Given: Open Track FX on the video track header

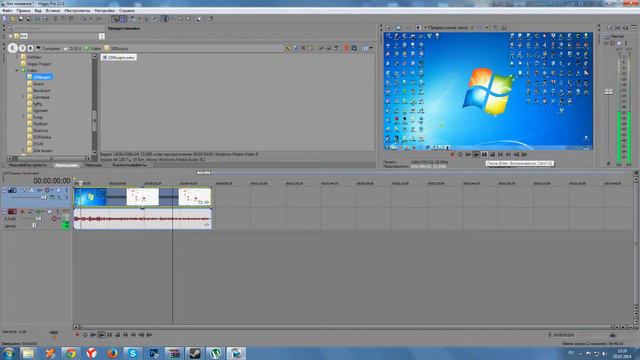Looking at the screenshot, I should tap(39, 190).
